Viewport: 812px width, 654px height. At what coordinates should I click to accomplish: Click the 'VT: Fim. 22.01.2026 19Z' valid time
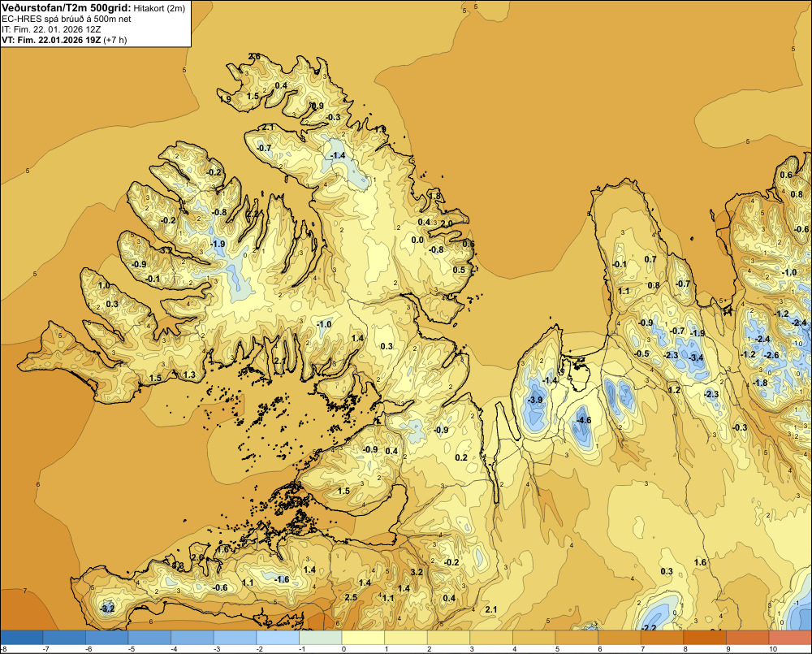(x=52, y=39)
